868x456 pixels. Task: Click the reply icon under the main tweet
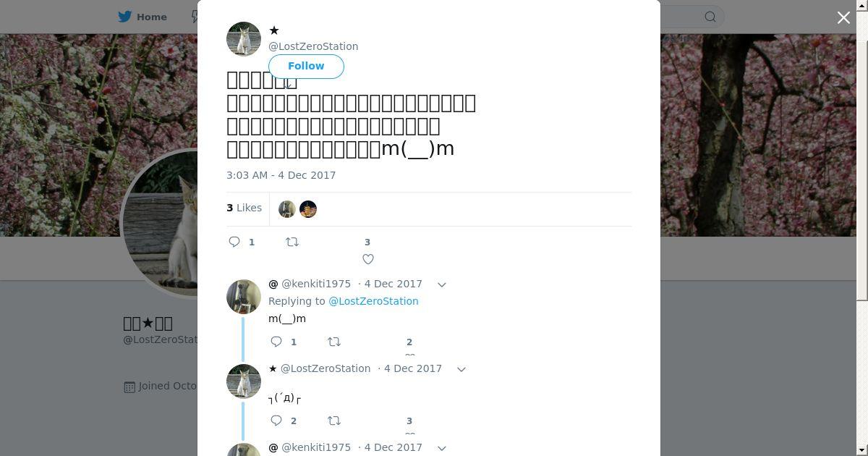point(234,242)
